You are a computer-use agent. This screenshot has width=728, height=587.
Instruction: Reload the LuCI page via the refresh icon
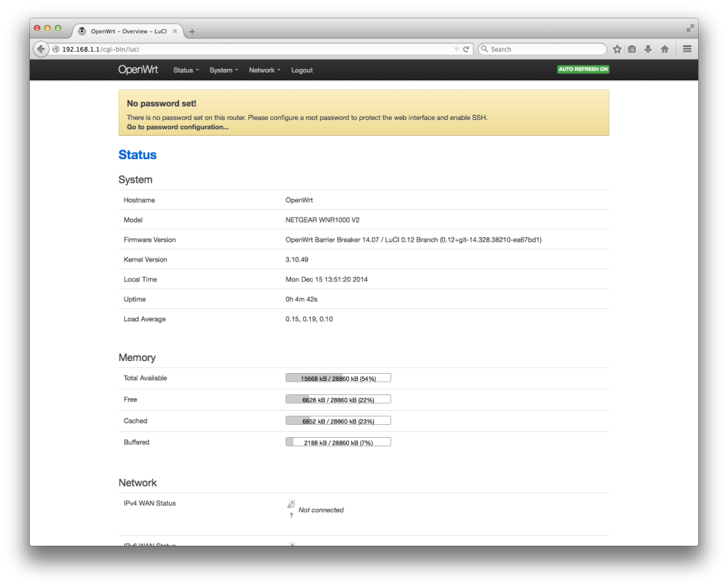tap(466, 49)
